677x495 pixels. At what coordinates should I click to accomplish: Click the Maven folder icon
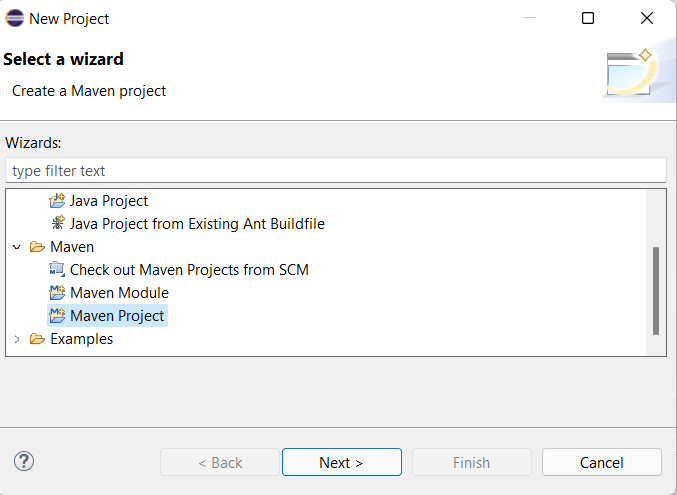38,247
